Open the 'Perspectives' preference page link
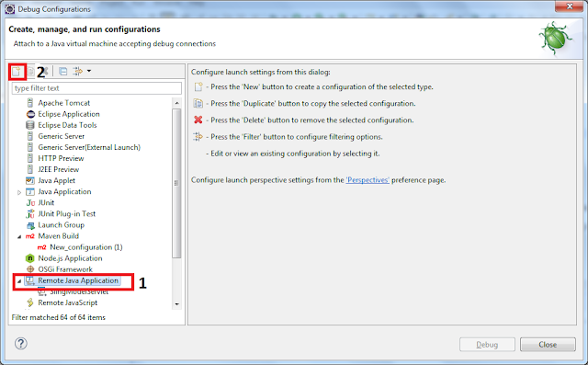588x365 pixels. (367, 180)
